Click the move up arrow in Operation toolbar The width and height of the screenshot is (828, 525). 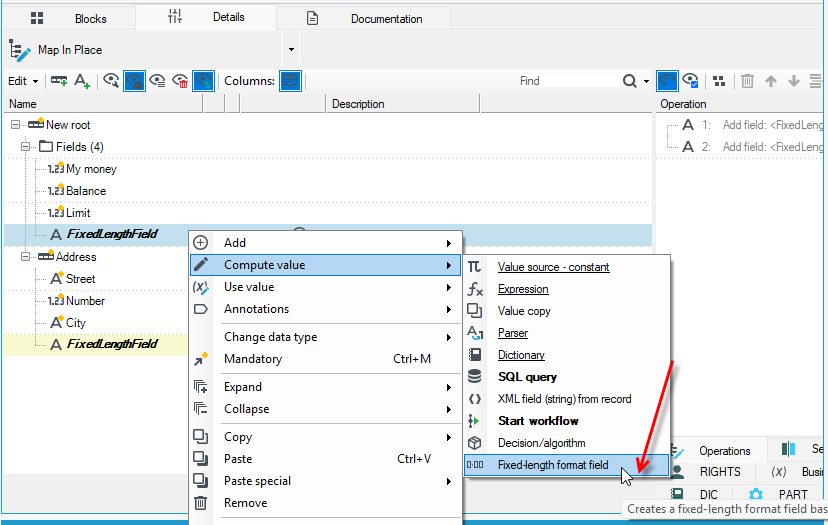(x=771, y=81)
